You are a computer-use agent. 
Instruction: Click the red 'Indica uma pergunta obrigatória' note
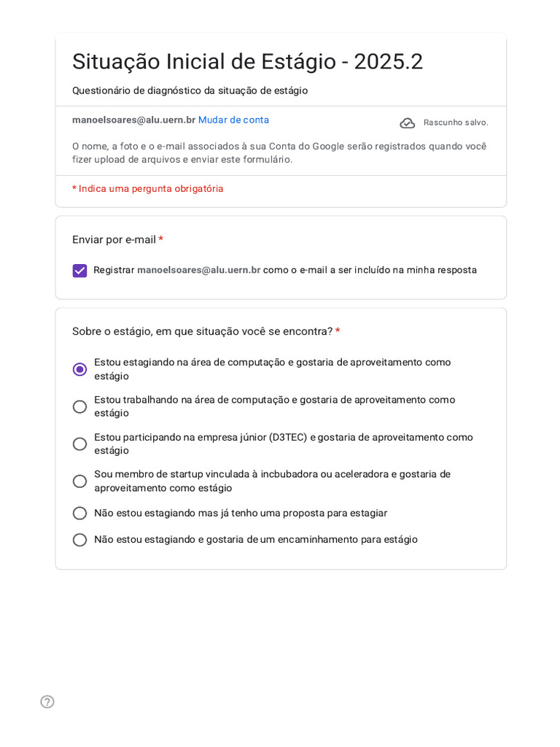coord(147,189)
